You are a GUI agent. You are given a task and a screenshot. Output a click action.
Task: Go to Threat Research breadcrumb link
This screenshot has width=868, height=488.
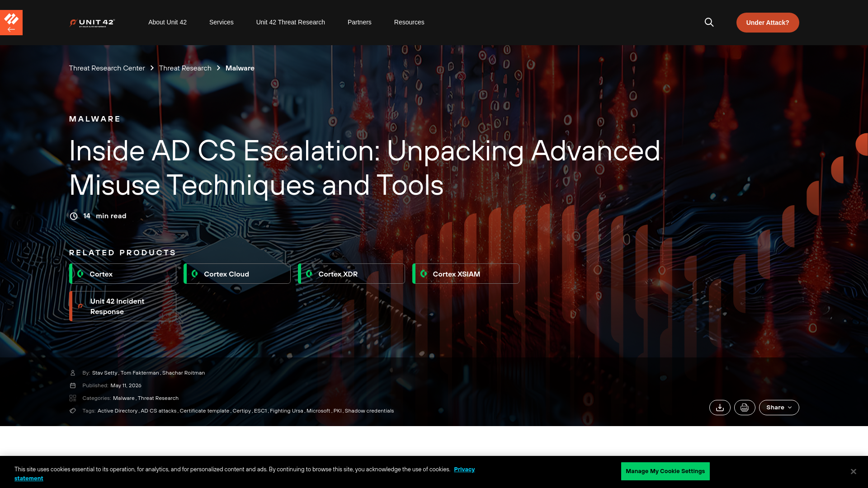[185, 68]
